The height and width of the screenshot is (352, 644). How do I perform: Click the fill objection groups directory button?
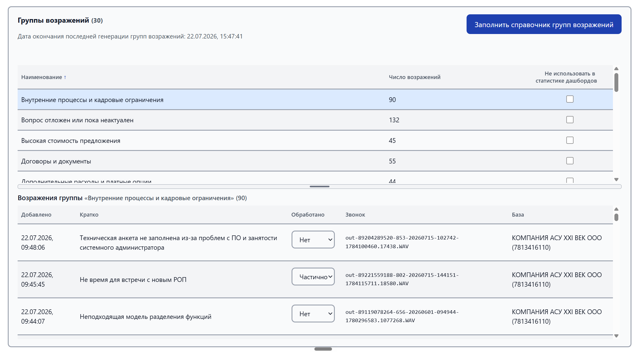click(x=544, y=24)
